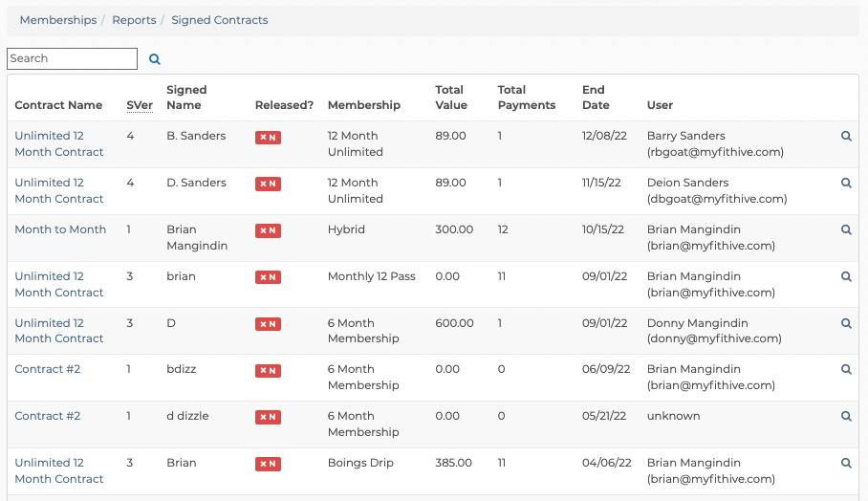Click the d dizzle signed name cell
The height and width of the screenshot is (501, 868).
tap(187, 416)
